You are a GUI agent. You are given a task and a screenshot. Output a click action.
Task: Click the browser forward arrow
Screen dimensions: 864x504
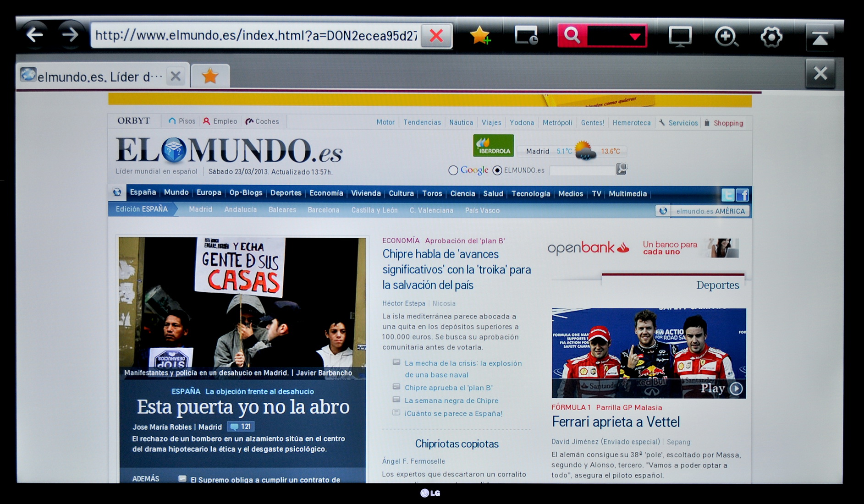coord(70,35)
